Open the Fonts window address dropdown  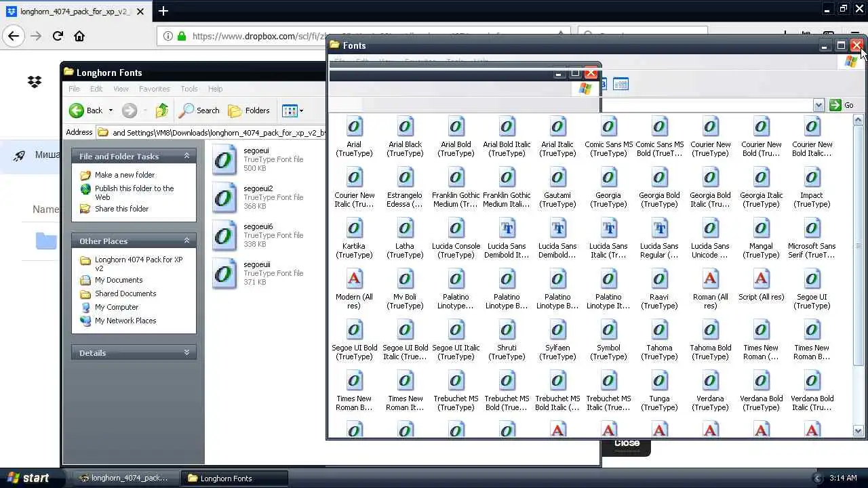[x=818, y=105]
